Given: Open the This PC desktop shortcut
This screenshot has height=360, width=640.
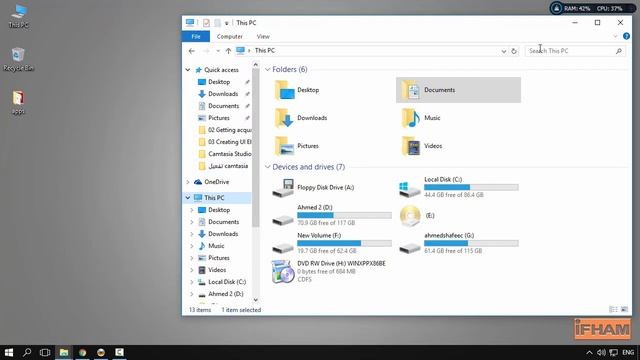Looking at the screenshot, I should (18, 16).
